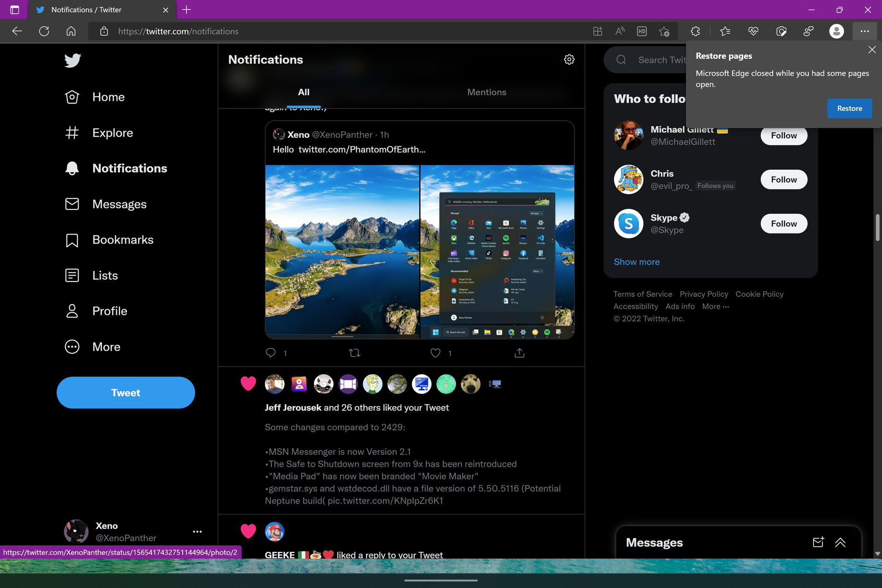Follow the Skype account

pos(783,224)
